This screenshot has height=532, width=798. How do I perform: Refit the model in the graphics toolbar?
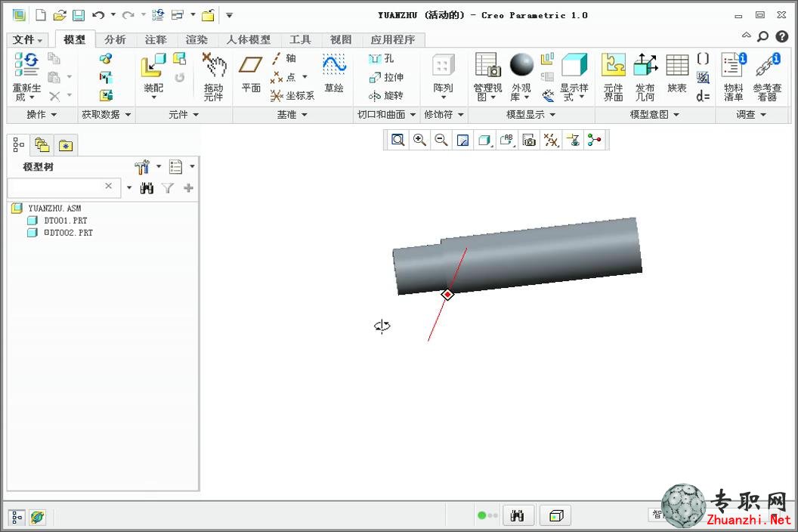pos(397,140)
